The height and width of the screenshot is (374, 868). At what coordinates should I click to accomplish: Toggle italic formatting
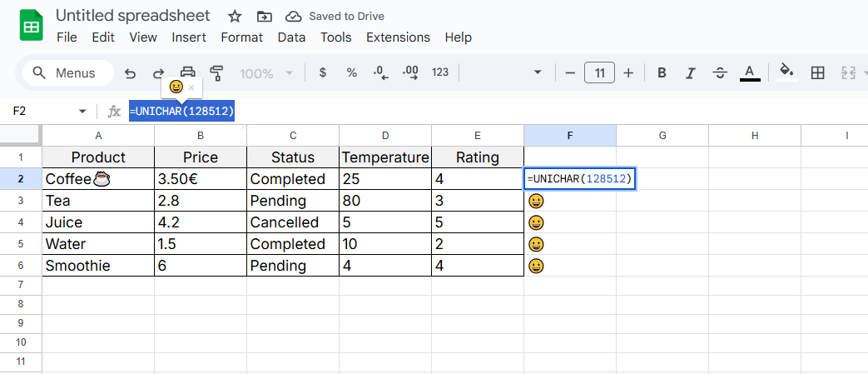691,73
